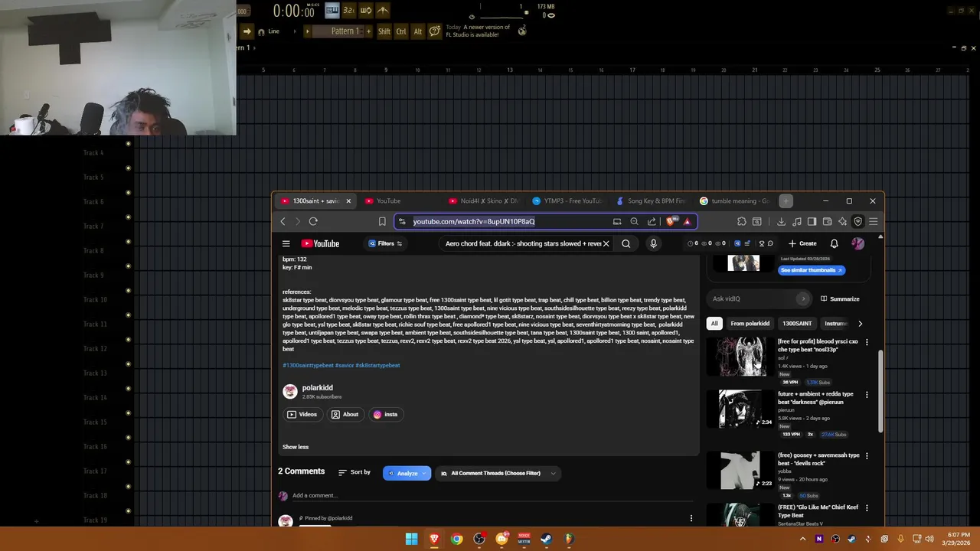Open the vidIQ Filters button
The image size is (980, 551).
385,243
